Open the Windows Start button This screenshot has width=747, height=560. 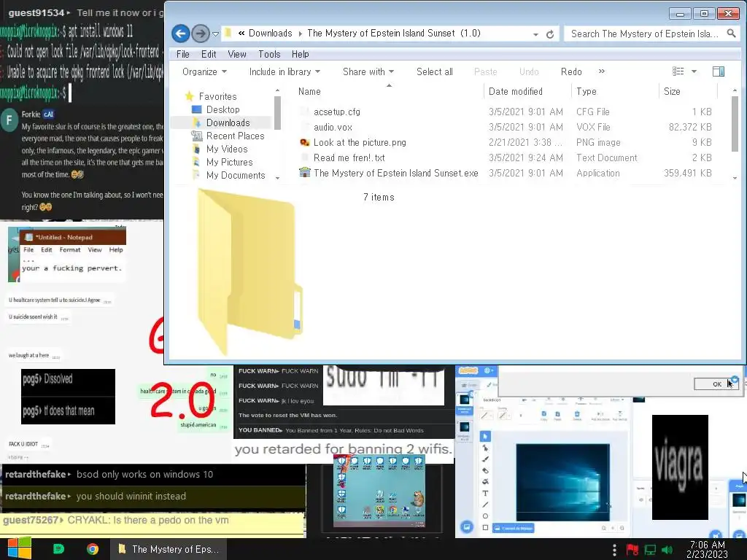[x=19, y=549]
